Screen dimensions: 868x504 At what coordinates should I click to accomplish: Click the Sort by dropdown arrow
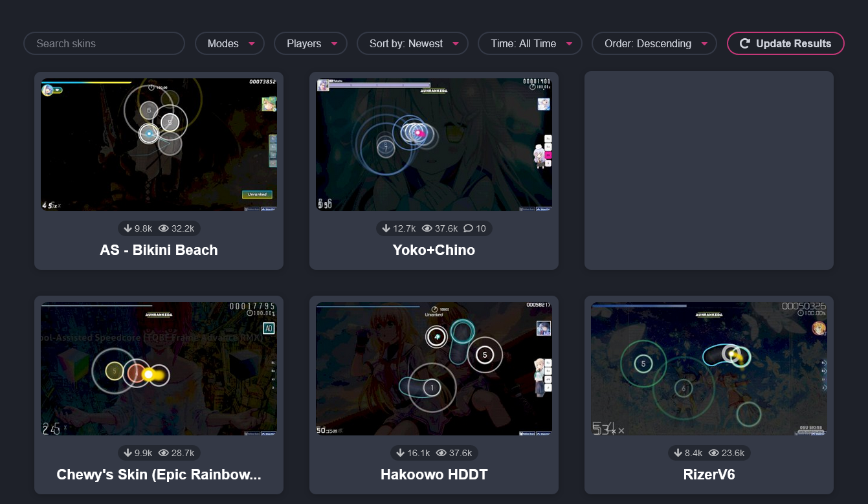(456, 44)
